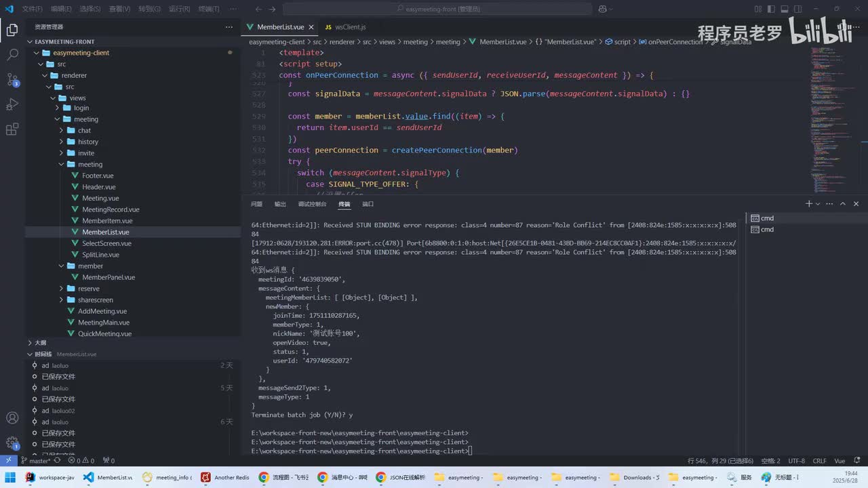Viewport: 868px width, 488px height.
Task: Toggle the bottom panel layout button
Action: tap(784, 9)
